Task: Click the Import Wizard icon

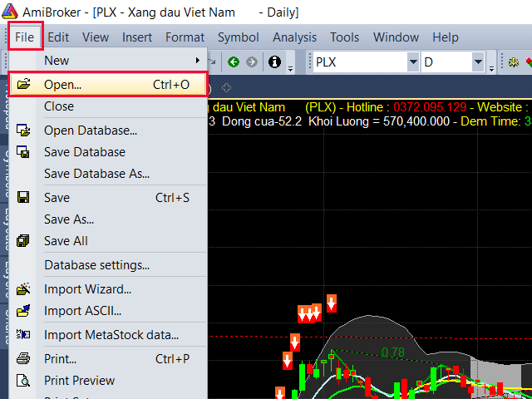Action: coord(23,288)
